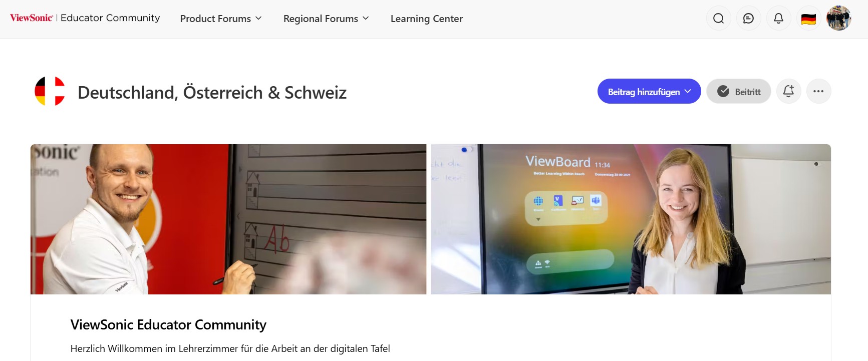
Task: Open the messages chat bubble icon
Action: coord(748,19)
